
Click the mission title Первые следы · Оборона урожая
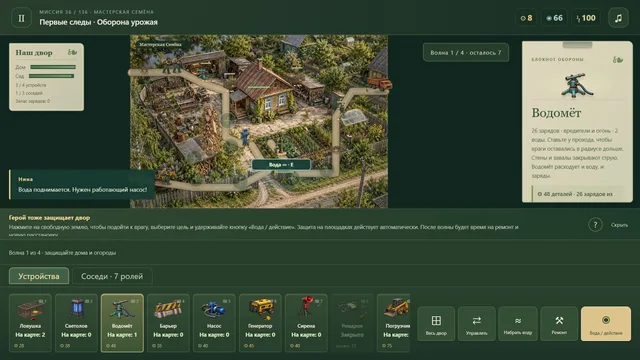click(x=98, y=22)
